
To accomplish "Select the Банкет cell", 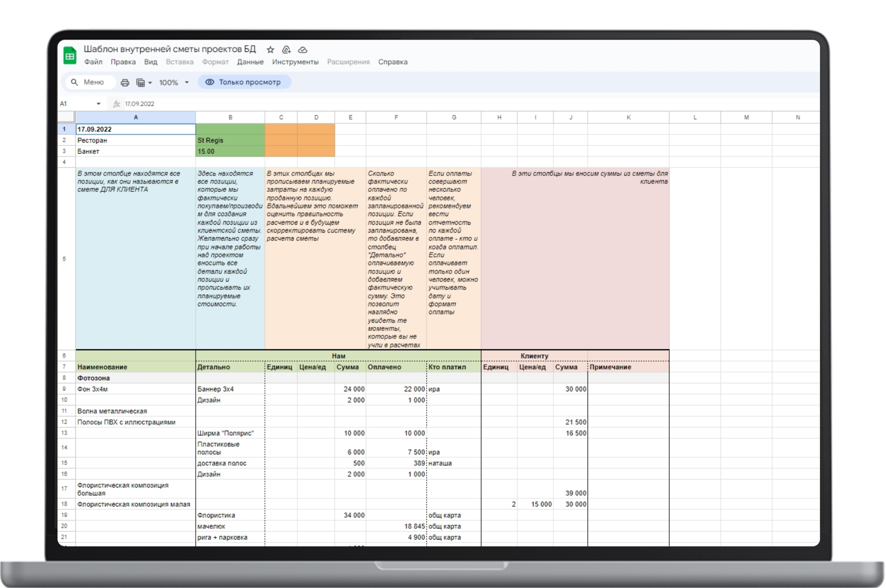I will tap(136, 151).
